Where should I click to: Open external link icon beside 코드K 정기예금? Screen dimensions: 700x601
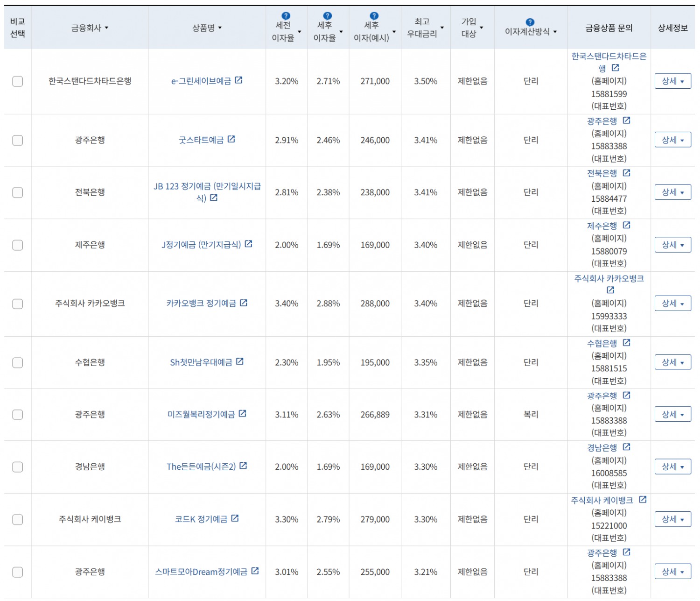[x=235, y=518]
